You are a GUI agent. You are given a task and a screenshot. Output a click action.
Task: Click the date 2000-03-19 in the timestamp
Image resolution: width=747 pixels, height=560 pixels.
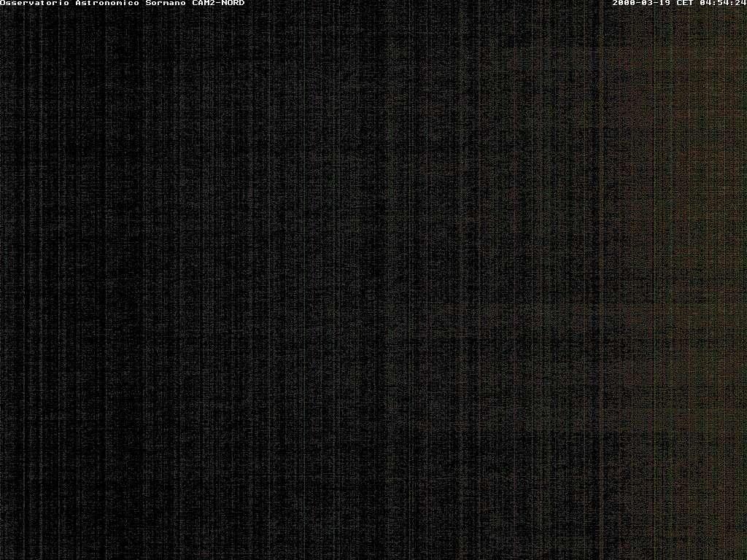coord(642,4)
